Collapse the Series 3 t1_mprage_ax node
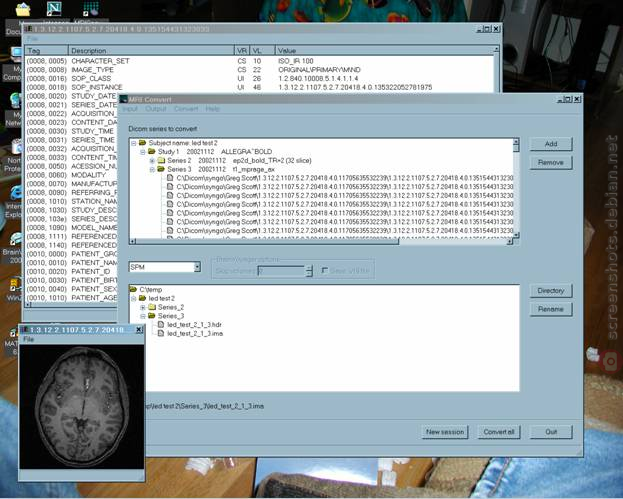Viewport: 623px width, 499px height. (152, 169)
